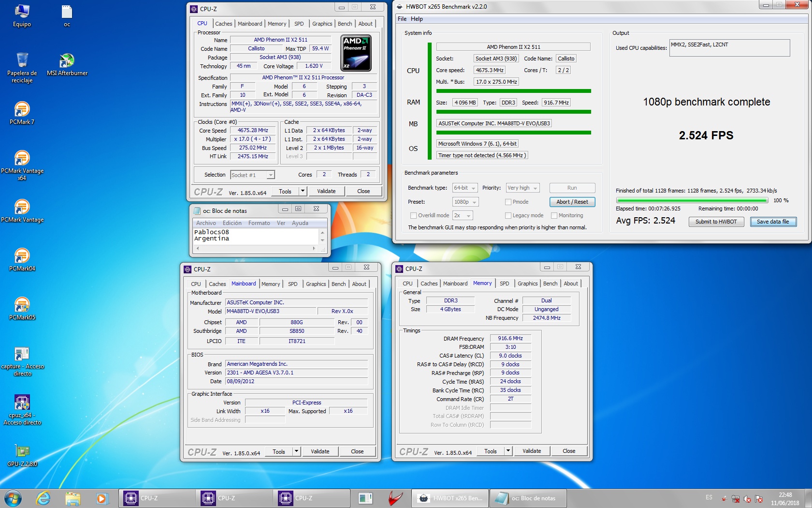The height and width of the screenshot is (508, 812).
Task: Click the greyed Run button in HWBOT
Action: coord(572,188)
